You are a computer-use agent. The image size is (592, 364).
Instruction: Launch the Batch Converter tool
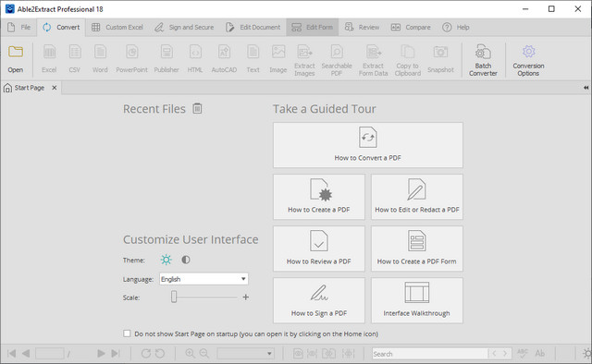pyautogui.click(x=483, y=60)
